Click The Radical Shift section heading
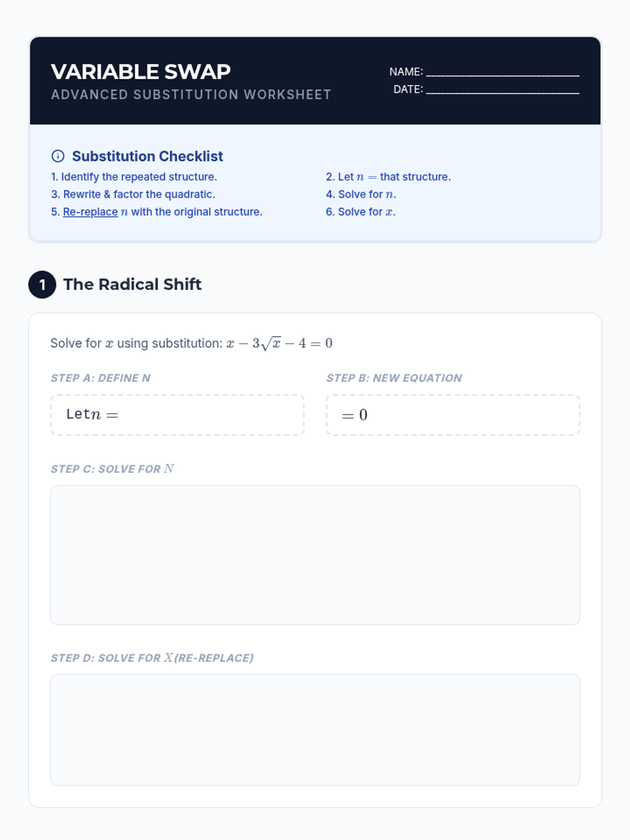The width and height of the screenshot is (630, 840). click(x=132, y=284)
